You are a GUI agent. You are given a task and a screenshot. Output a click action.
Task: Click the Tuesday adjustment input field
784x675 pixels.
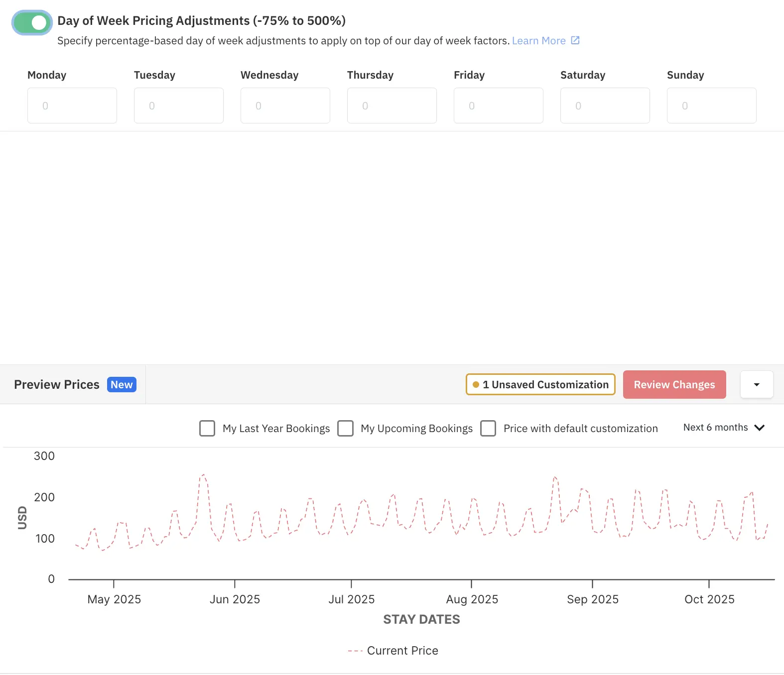[x=179, y=106]
